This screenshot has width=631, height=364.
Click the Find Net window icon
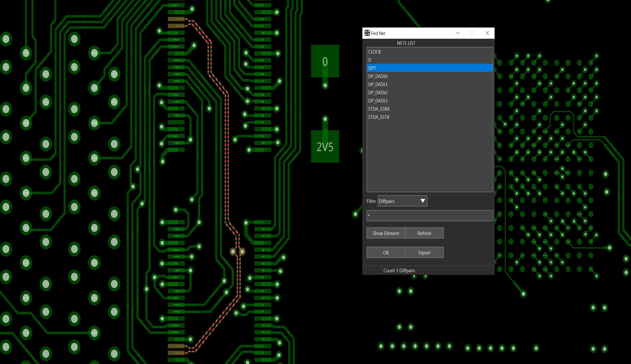[x=367, y=33]
